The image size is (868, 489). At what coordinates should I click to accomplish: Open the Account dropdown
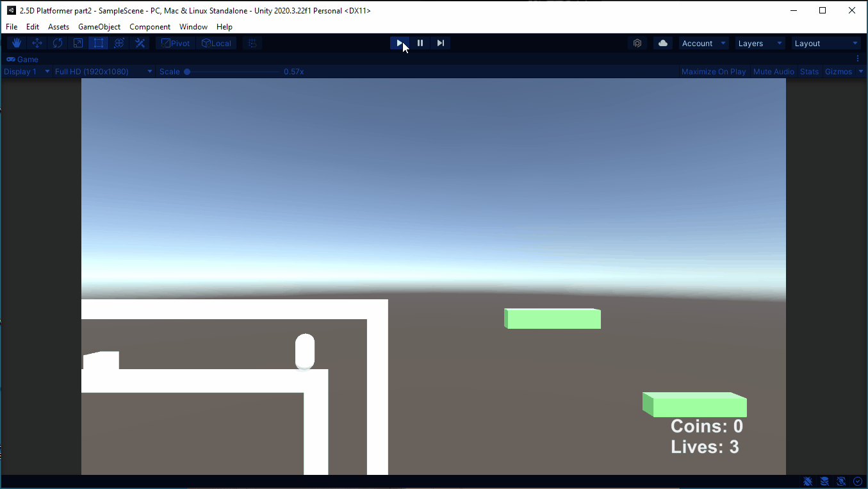703,43
